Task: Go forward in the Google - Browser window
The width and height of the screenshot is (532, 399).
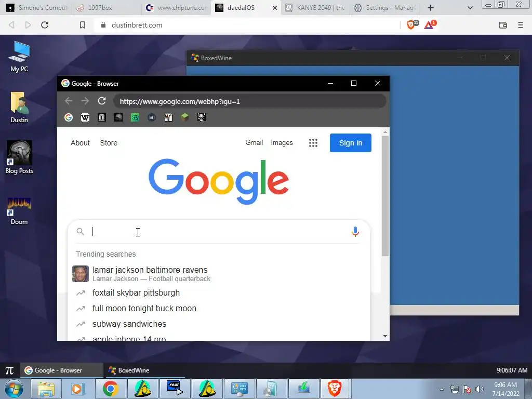Action: [x=85, y=101]
